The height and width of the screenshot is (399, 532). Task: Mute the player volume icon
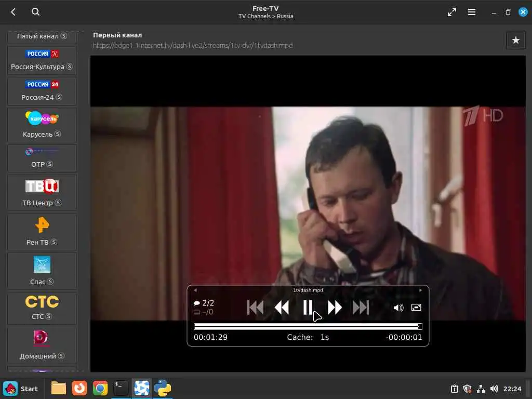coord(398,308)
